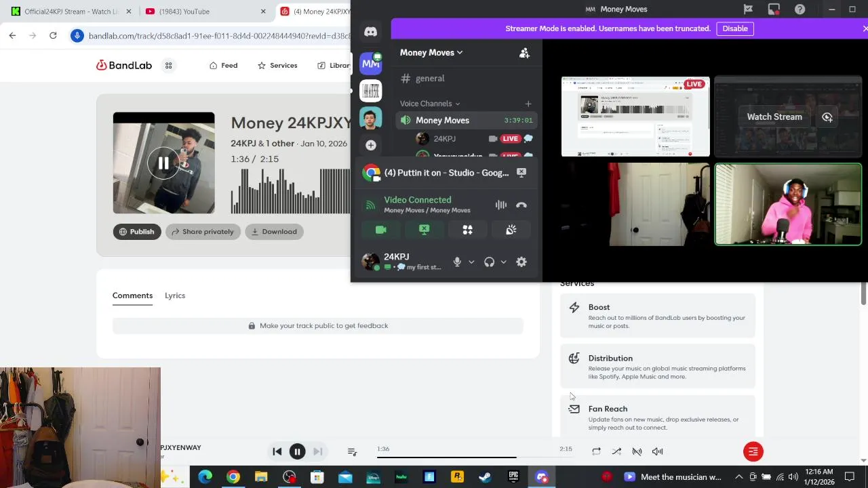Mute the Discord microphone
The width and height of the screenshot is (868, 488).
click(x=457, y=262)
